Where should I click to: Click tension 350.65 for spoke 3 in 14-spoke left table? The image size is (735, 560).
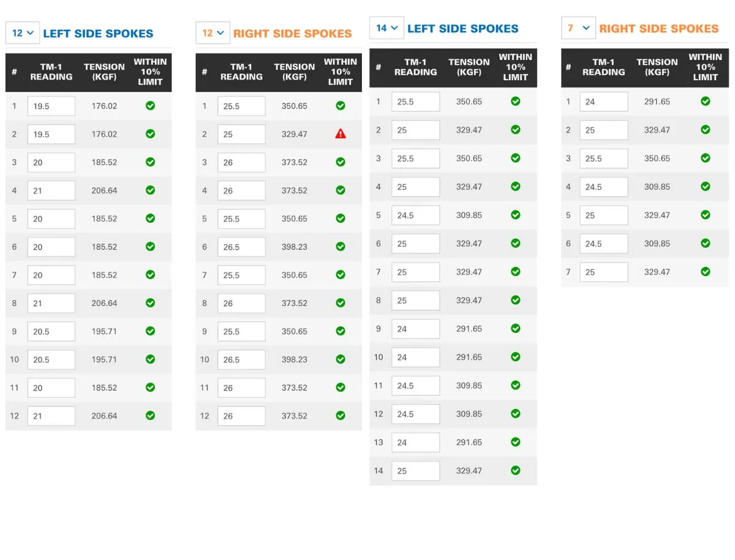[469, 159]
